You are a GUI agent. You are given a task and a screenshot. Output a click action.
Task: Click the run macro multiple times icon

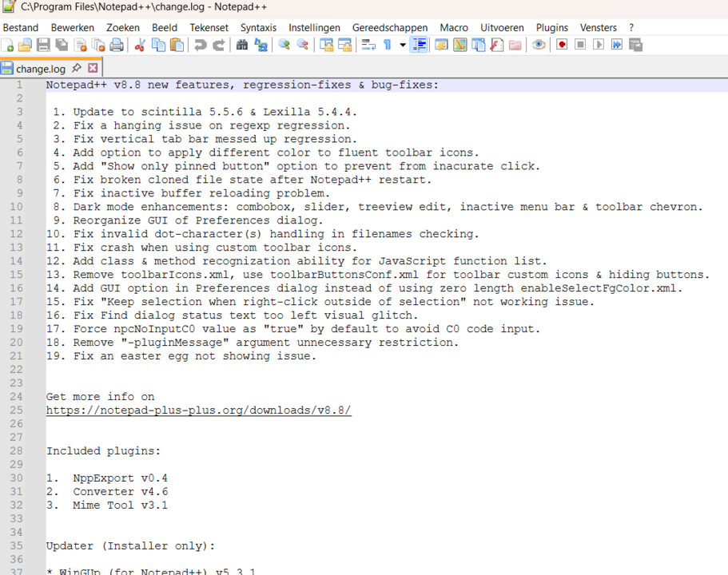pos(617,45)
